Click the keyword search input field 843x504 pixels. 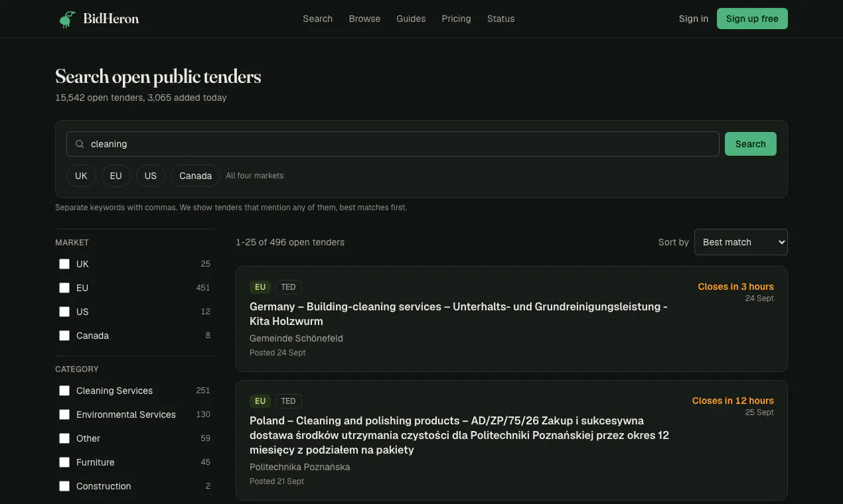pos(393,144)
